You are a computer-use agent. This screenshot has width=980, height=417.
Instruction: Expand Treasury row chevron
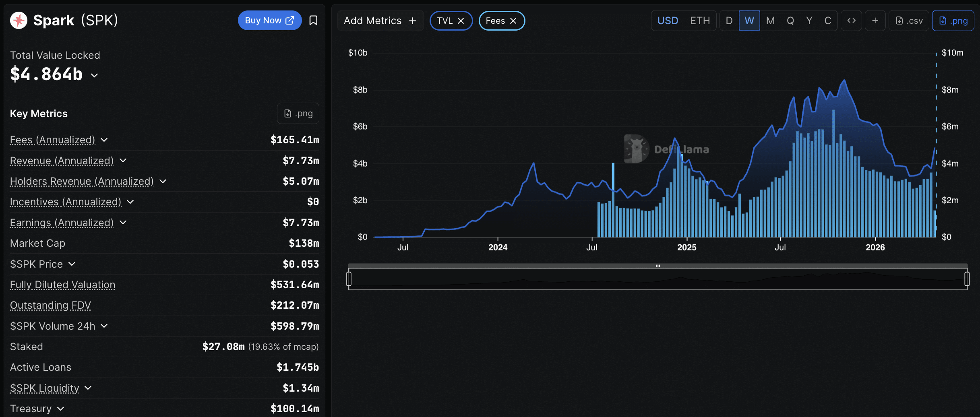click(61, 409)
